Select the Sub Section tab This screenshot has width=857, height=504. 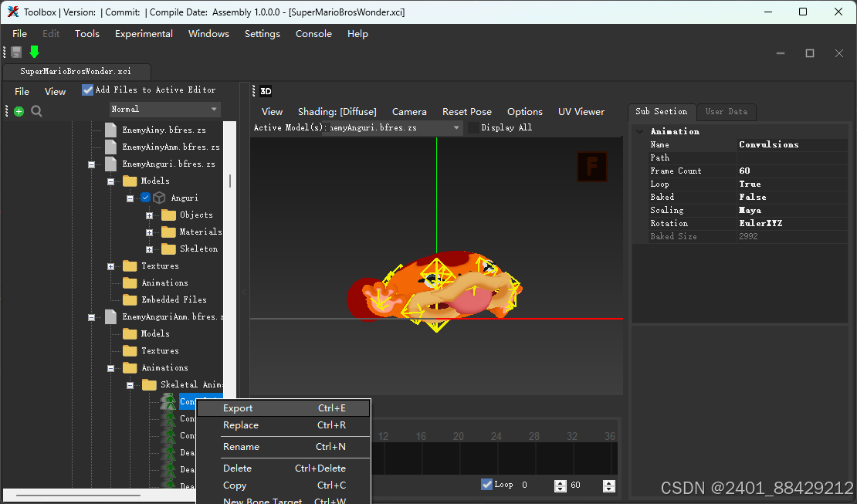coord(662,111)
